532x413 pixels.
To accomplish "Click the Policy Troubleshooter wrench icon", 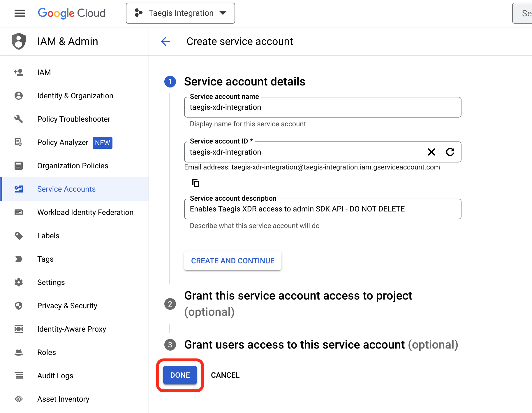I will 19,119.
